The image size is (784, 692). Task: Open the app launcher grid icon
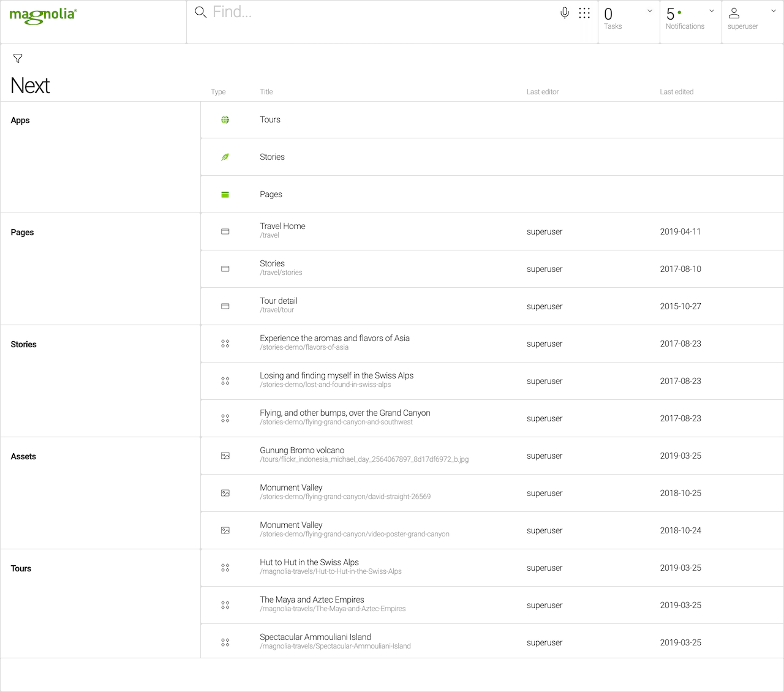(584, 13)
